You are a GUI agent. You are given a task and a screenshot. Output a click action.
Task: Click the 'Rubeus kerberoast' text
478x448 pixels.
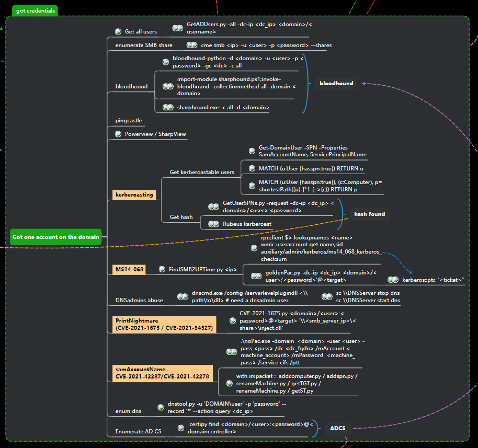pos(247,224)
